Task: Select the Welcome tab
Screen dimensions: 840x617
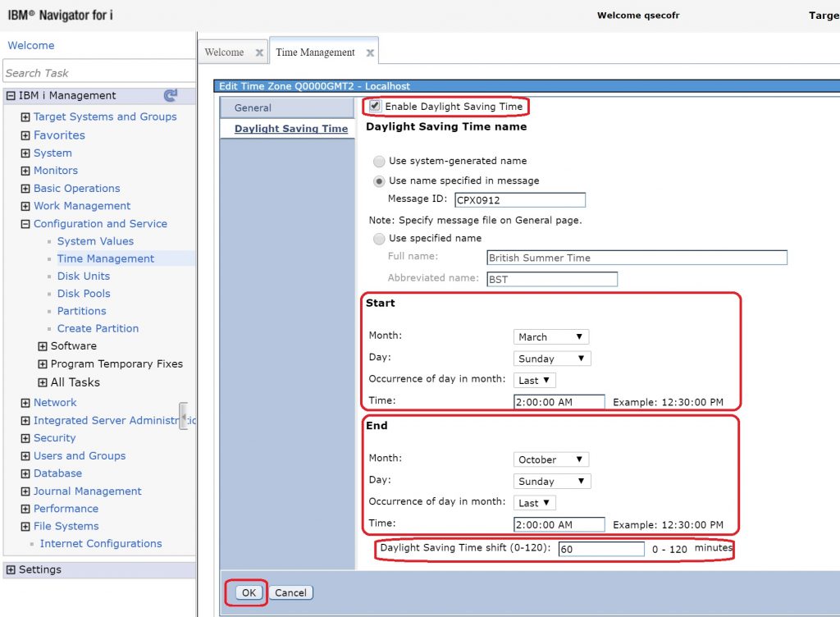Action: coord(224,53)
